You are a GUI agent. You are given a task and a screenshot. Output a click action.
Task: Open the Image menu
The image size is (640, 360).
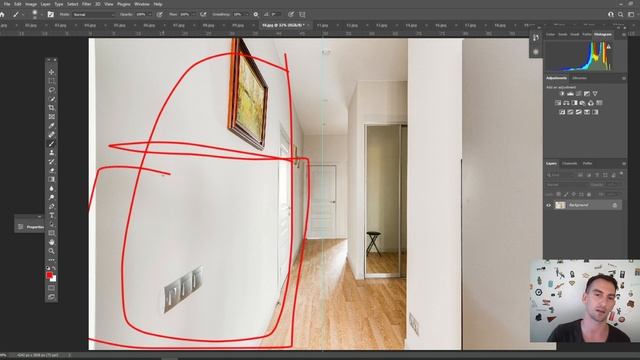tap(31, 4)
